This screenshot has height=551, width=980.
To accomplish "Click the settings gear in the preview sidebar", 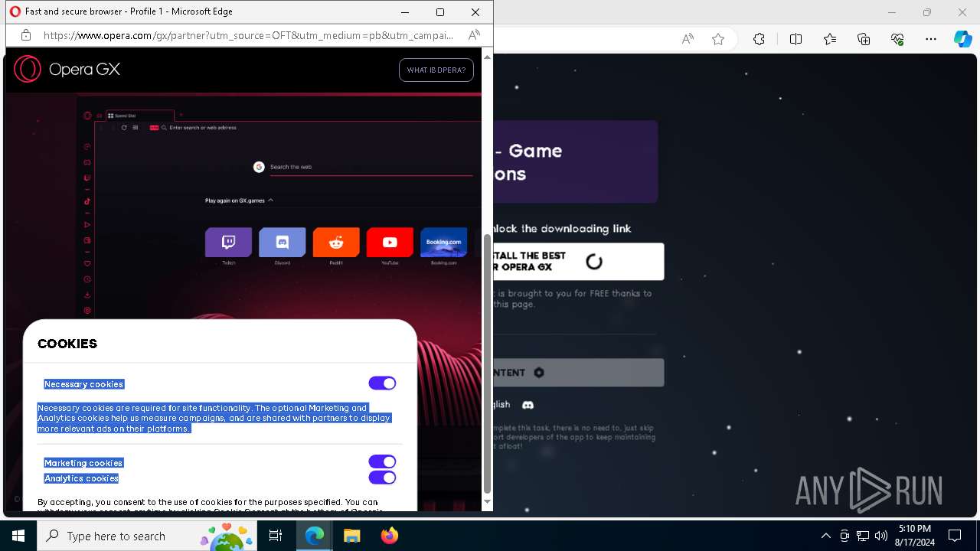I will click(87, 311).
